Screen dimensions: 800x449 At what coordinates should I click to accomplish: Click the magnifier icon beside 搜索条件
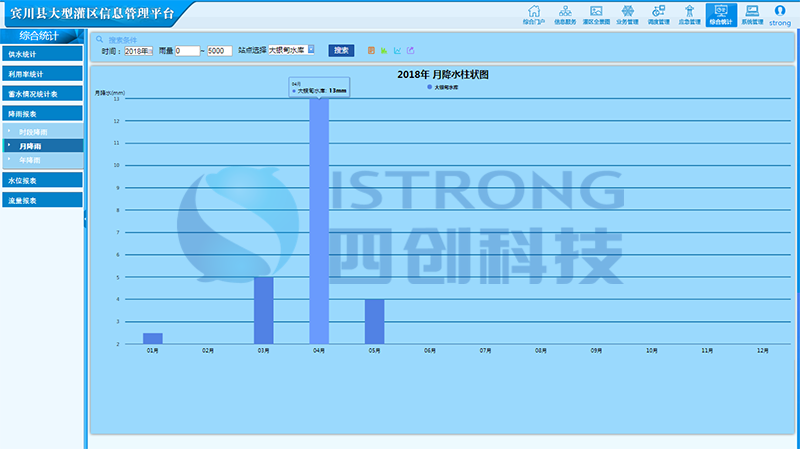[x=99, y=39]
